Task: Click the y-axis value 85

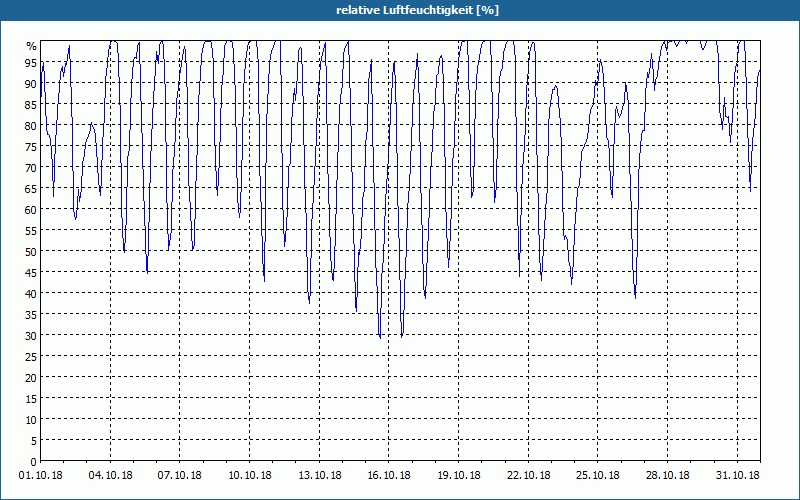Action: click(x=31, y=105)
